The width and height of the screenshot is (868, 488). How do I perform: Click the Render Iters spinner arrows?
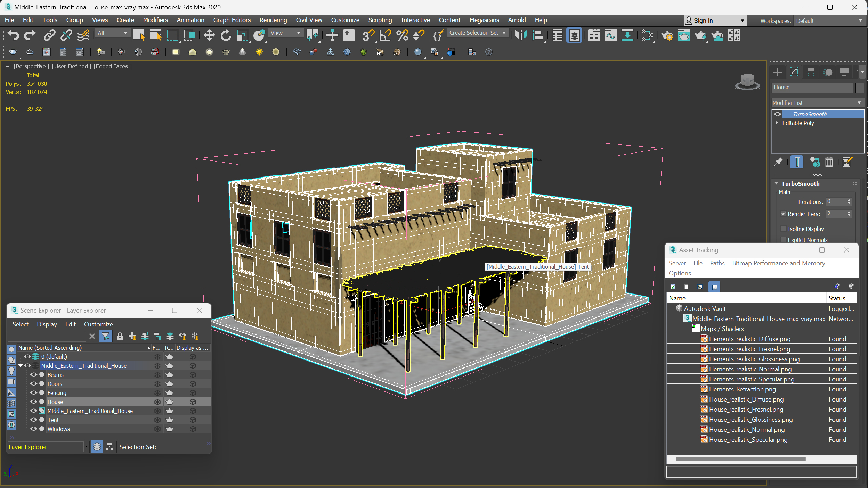[849, 214]
